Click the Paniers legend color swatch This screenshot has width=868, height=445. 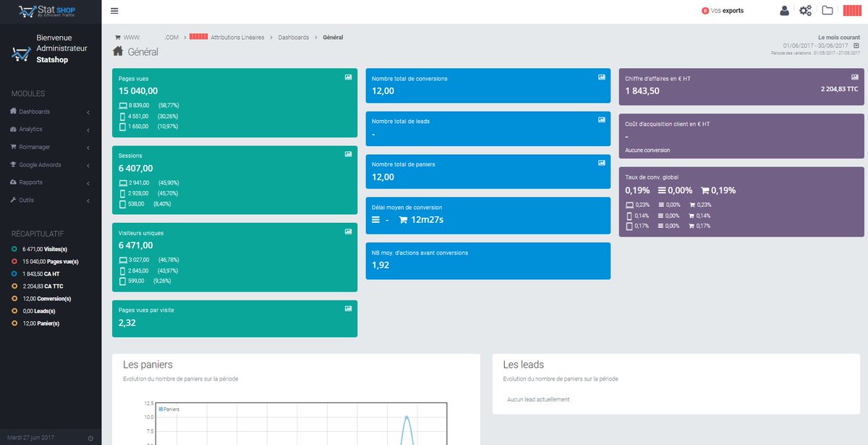(x=161, y=410)
